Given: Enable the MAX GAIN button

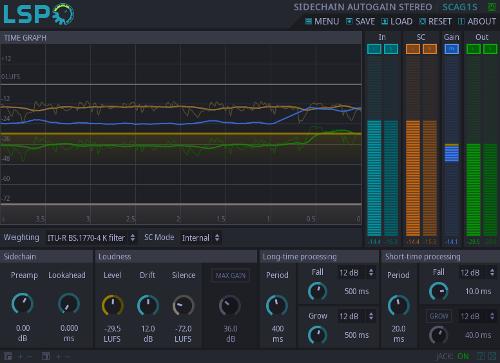Looking at the screenshot, I should (x=230, y=276).
